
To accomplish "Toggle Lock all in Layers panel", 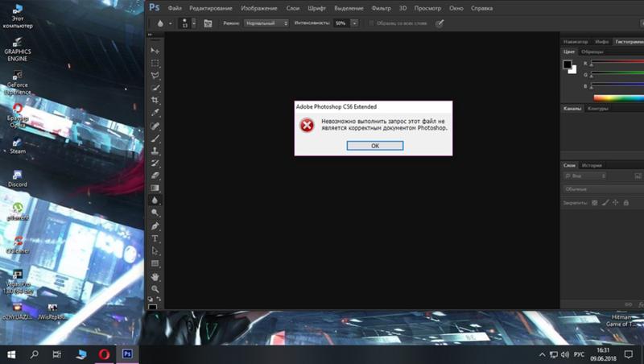I will (626, 203).
